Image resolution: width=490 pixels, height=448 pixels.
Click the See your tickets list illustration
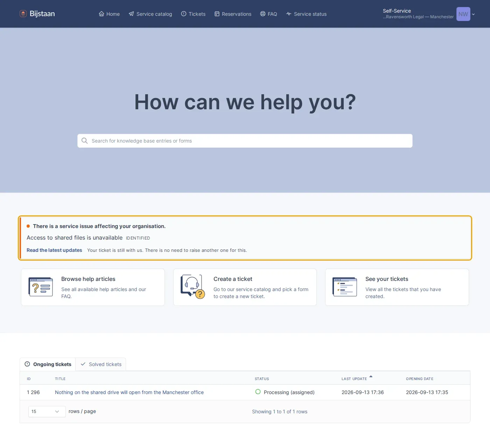345,287
